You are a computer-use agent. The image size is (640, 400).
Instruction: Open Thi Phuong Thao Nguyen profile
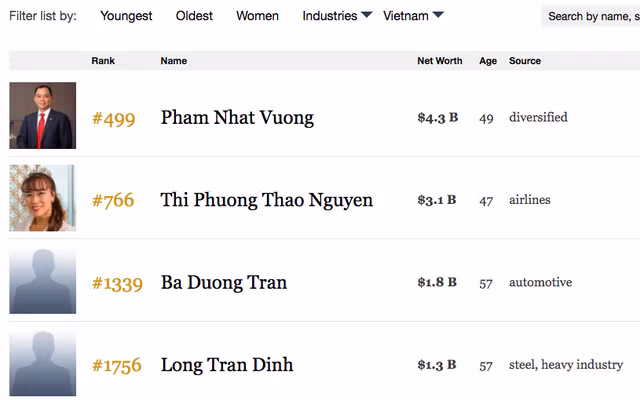tap(266, 200)
